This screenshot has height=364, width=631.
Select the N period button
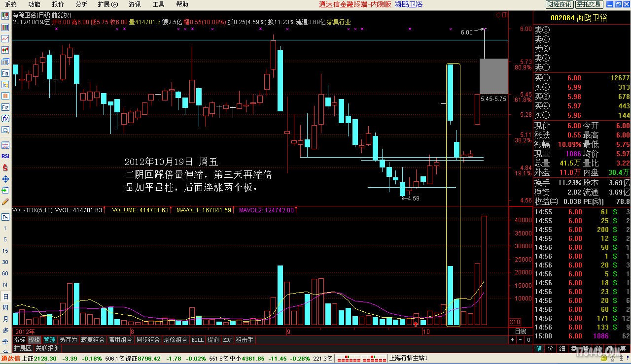5,285
